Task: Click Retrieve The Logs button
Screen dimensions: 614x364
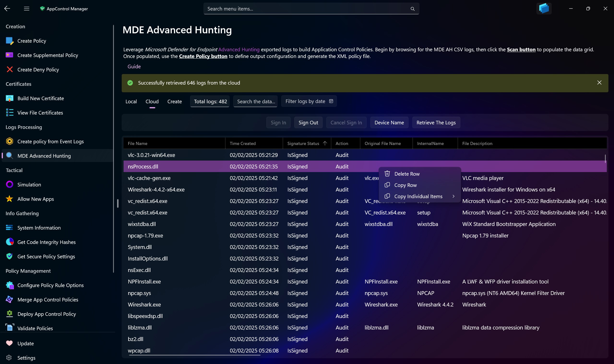Action: (436, 122)
